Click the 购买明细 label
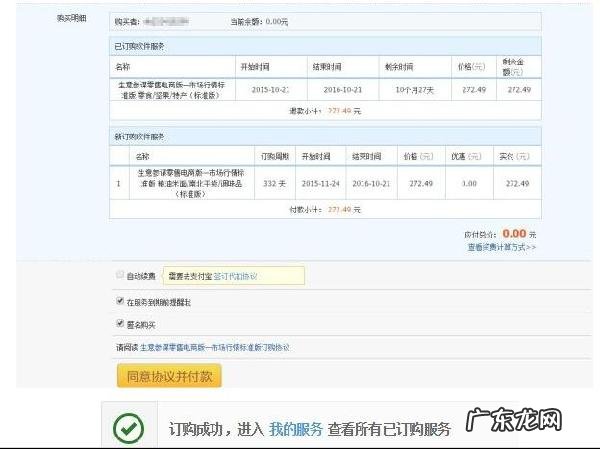Screen dimensions: 600x449 72,18
